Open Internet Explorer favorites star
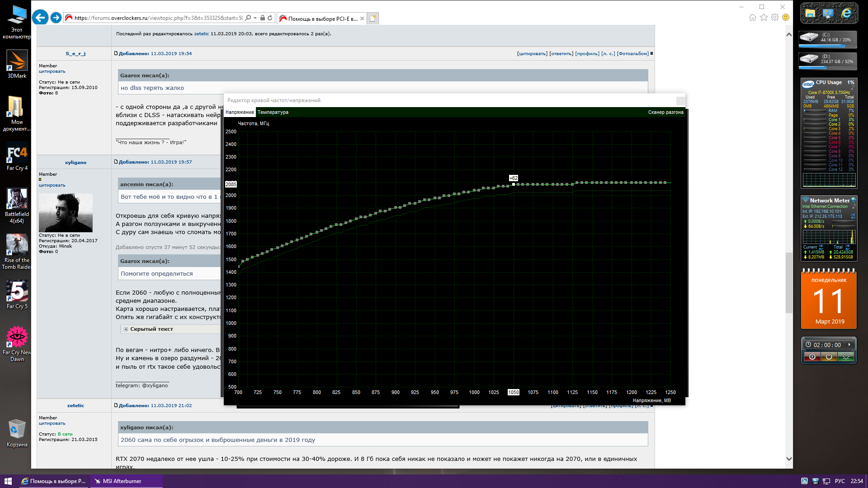The width and height of the screenshot is (868, 488). pyautogui.click(x=764, y=18)
